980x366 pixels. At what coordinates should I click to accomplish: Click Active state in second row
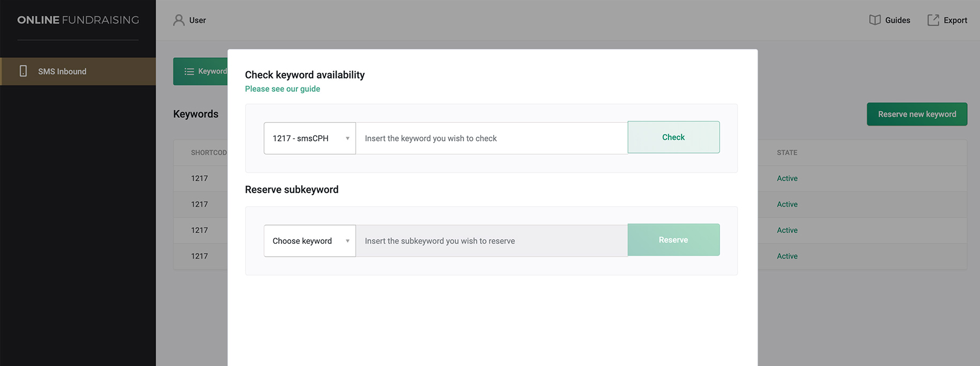point(787,204)
